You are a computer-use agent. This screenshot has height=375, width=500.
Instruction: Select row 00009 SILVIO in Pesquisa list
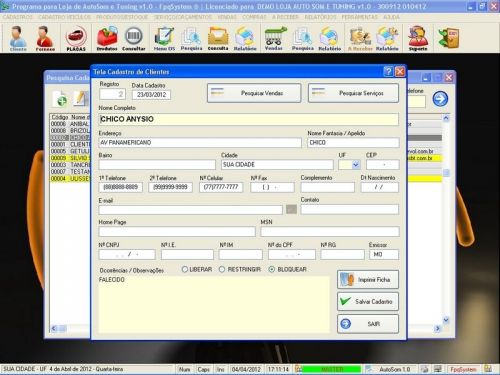tap(70, 158)
